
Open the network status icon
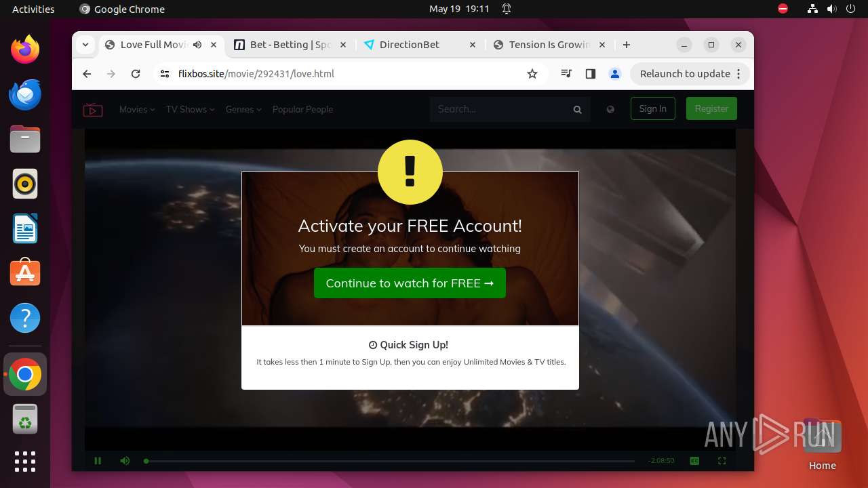pos(812,9)
